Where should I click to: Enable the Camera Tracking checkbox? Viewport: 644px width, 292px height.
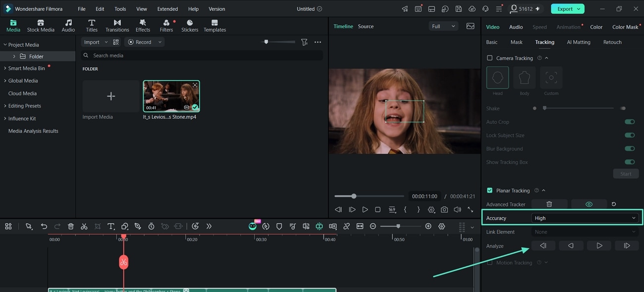pyautogui.click(x=489, y=58)
